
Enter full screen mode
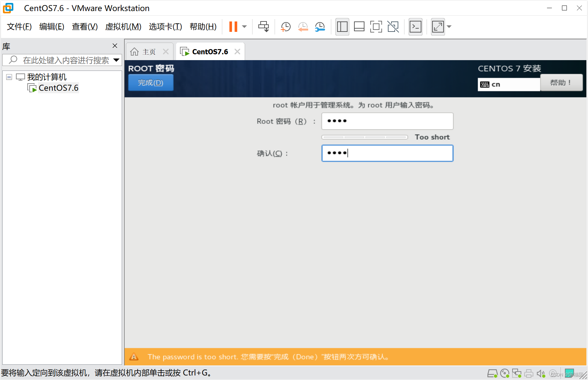click(x=376, y=27)
